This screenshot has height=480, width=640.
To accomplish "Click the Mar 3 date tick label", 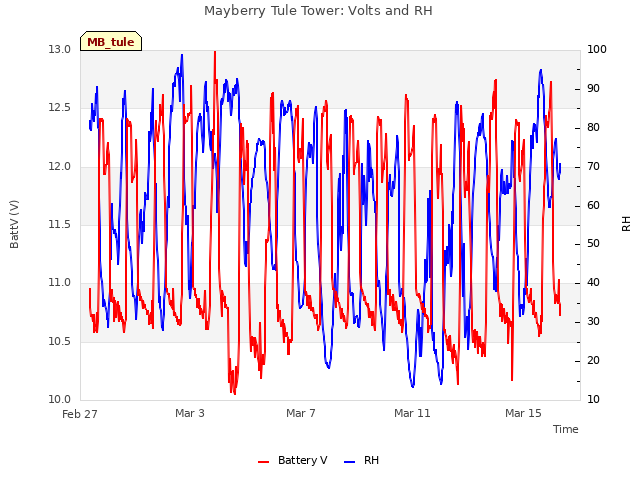I will pos(190,413).
